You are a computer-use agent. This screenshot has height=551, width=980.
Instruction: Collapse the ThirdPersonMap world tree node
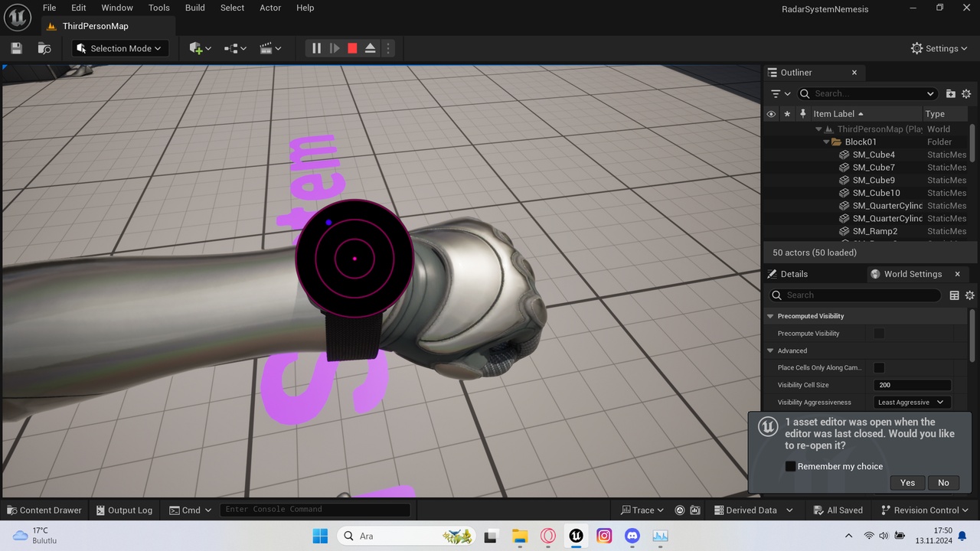pyautogui.click(x=818, y=129)
